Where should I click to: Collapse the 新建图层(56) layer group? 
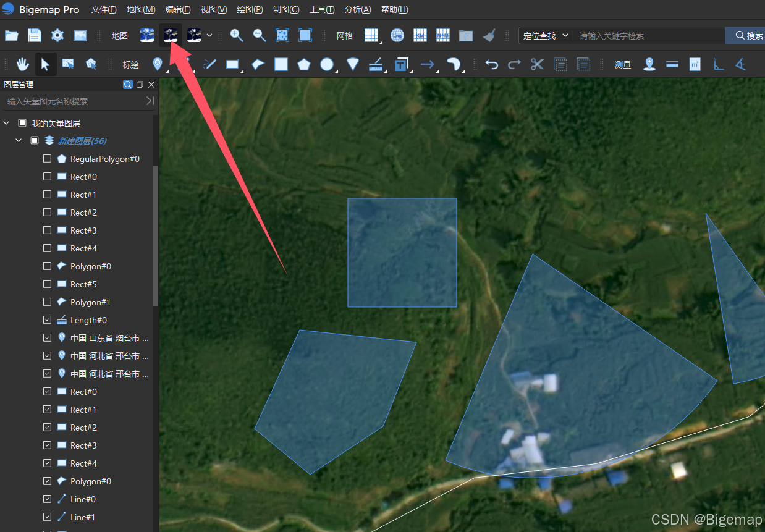click(18, 140)
